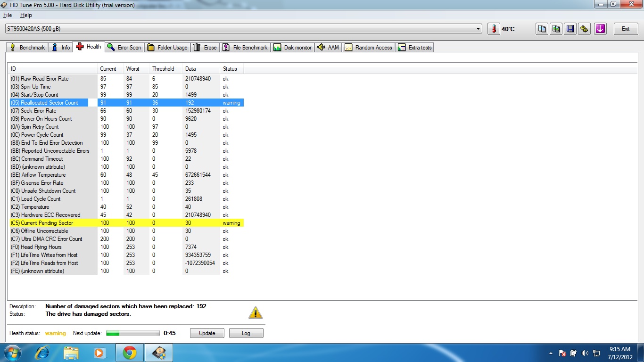The height and width of the screenshot is (362, 644).
Task: Open Windows Explorer from taskbar
Action: (71, 353)
